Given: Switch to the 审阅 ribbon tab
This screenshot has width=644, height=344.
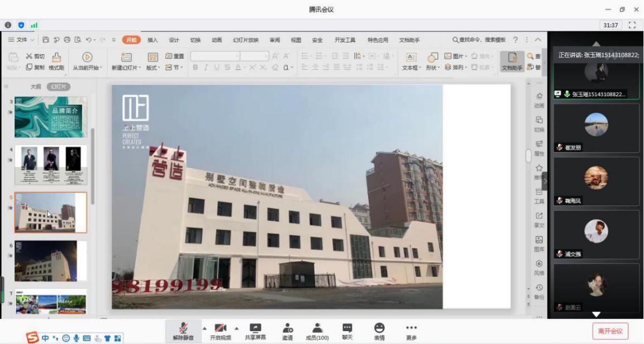Looking at the screenshot, I should click(275, 40).
